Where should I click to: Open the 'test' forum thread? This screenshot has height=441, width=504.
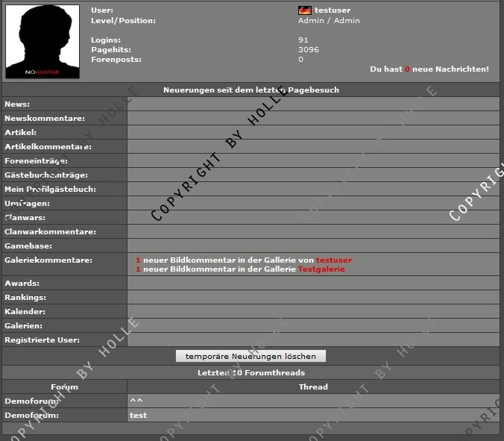click(x=138, y=416)
